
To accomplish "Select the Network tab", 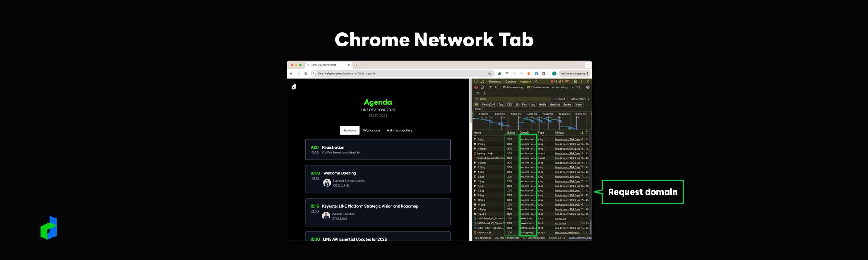I will 526,82.
